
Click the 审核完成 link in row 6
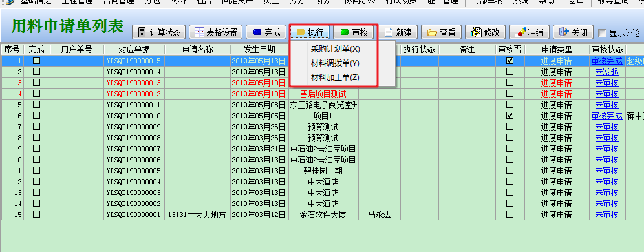(607, 116)
